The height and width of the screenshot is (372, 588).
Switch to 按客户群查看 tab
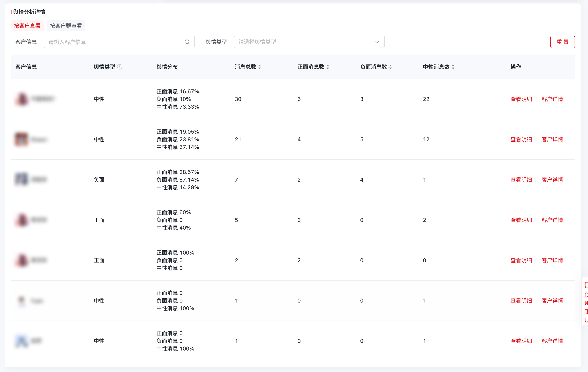(x=66, y=26)
